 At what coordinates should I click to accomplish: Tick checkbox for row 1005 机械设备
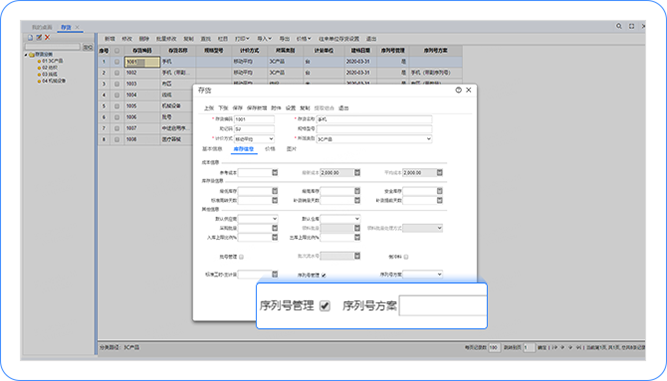pyautogui.click(x=117, y=106)
